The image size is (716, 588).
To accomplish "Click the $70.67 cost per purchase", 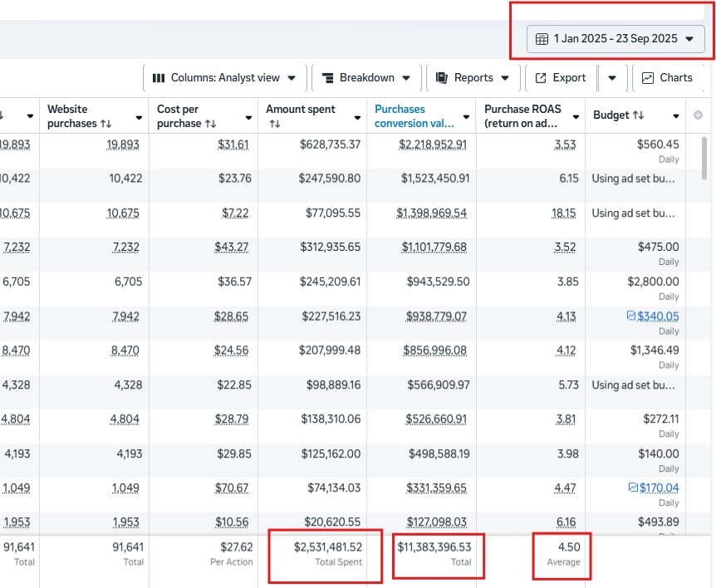I will point(232,488).
